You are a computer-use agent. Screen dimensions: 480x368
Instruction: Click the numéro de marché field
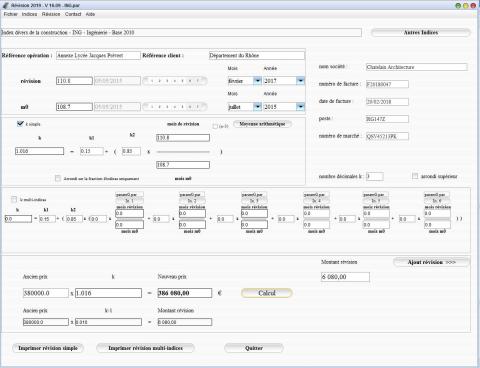coord(387,136)
